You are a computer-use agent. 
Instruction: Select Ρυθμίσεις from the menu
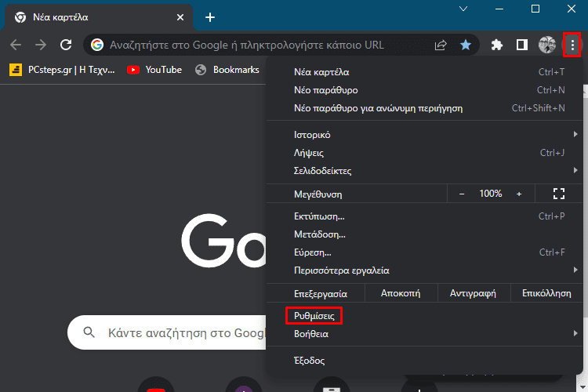[314, 316]
